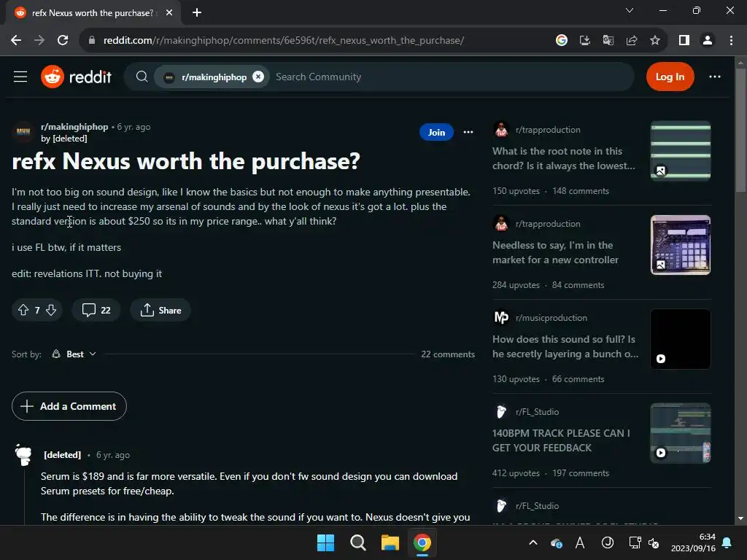Open the notification bell
This screenshot has height=560, width=747.
(x=727, y=542)
